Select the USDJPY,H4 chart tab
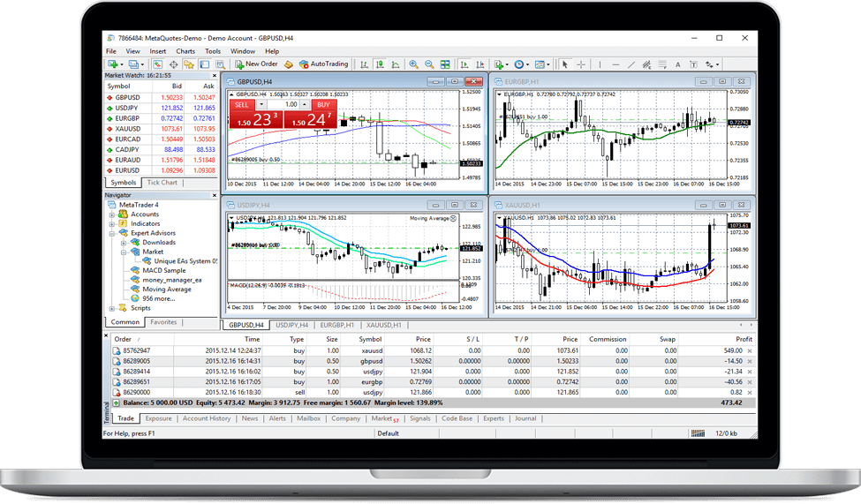Image resolution: width=861 pixels, height=504 pixels. tap(291, 325)
